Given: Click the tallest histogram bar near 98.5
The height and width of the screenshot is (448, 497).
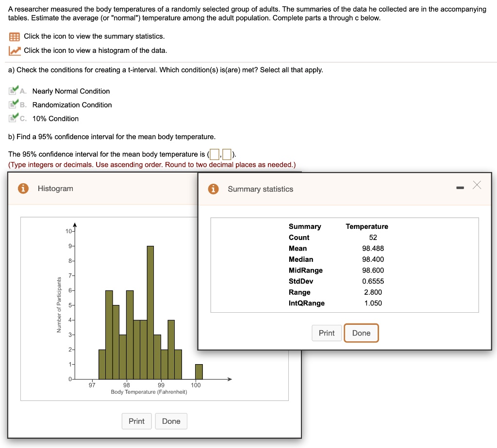Looking at the screenshot, I should [150, 310].
